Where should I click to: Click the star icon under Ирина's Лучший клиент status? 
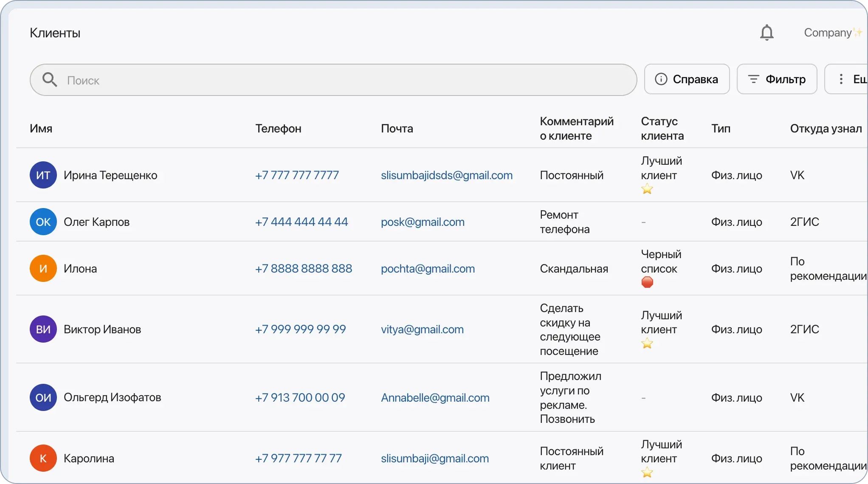tap(647, 189)
